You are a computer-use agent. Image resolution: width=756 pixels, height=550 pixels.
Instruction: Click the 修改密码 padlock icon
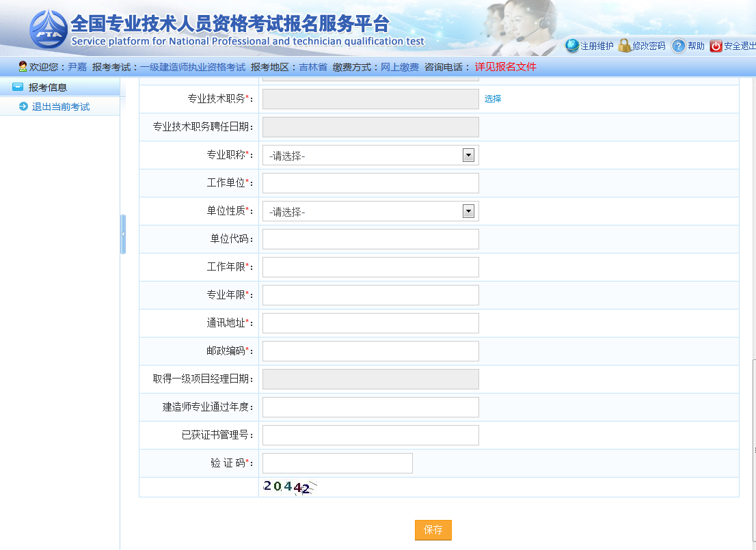click(624, 46)
